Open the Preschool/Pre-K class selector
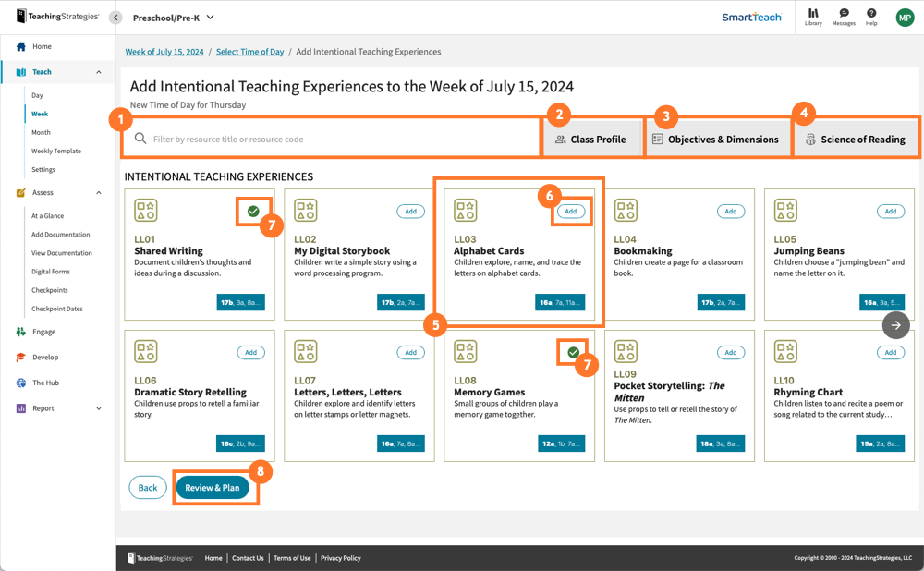 click(x=171, y=17)
